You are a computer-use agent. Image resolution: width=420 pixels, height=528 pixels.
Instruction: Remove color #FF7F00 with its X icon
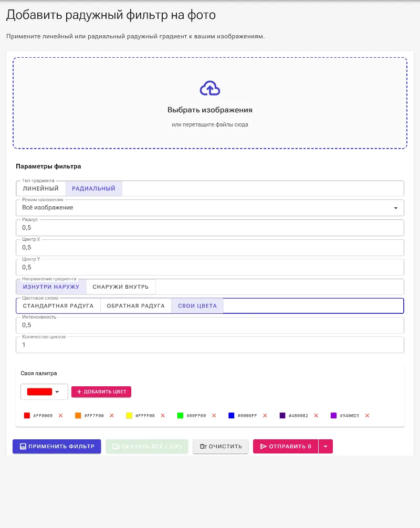pos(112,416)
